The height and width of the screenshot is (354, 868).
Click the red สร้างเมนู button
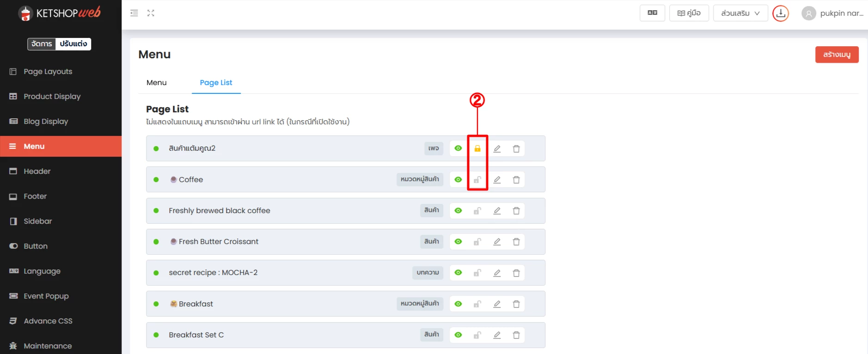(837, 55)
